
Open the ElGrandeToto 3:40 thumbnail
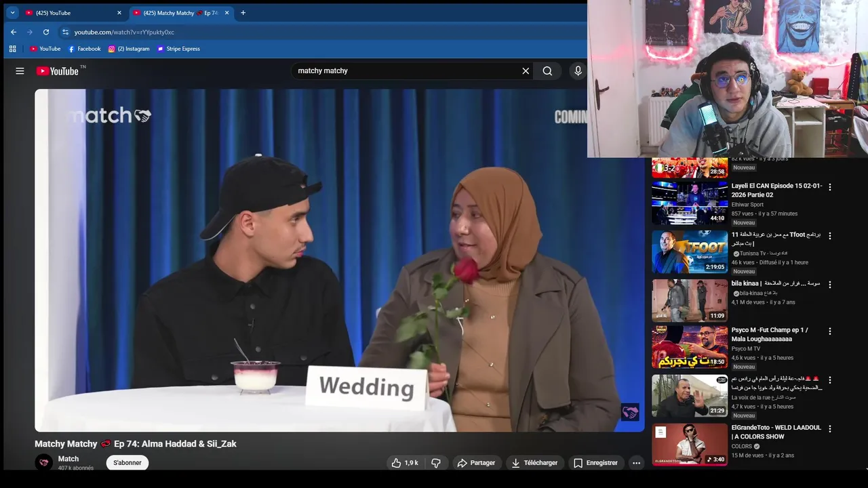coord(690,445)
